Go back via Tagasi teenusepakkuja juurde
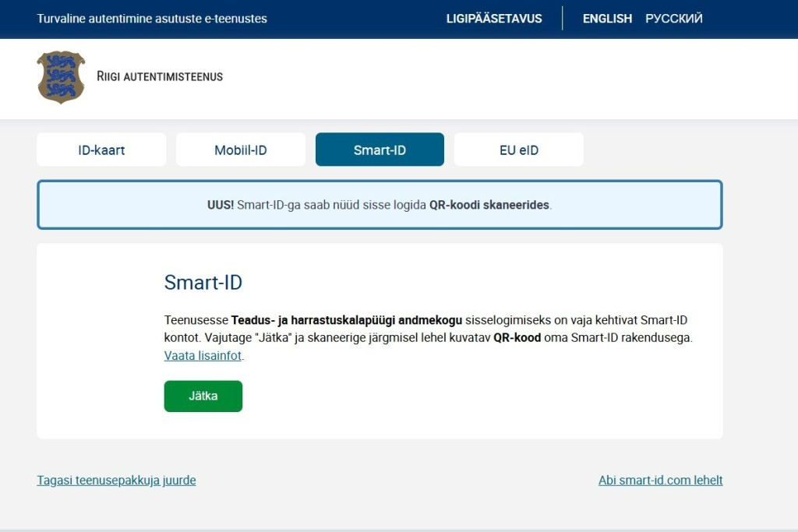Screen dimensions: 798x532 (x=116, y=480)
